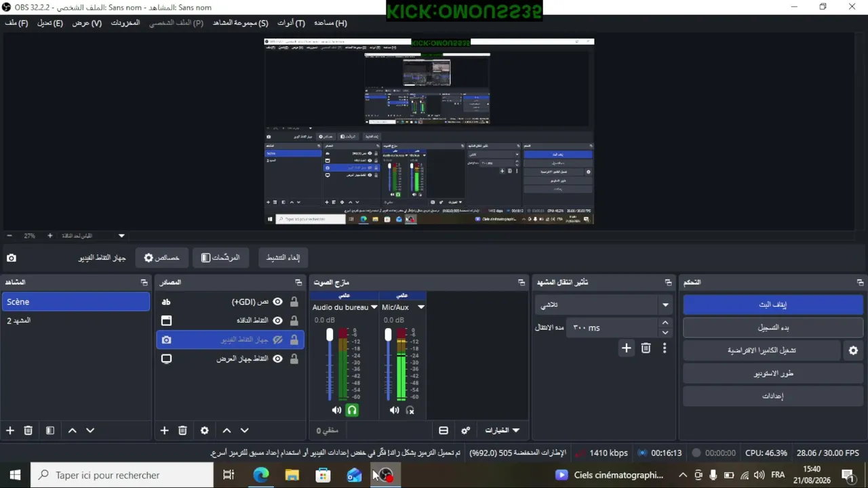Viewport: 868px width, 488px height.
Task: Click the Windows taskbar search box
Action: (122, 475)
